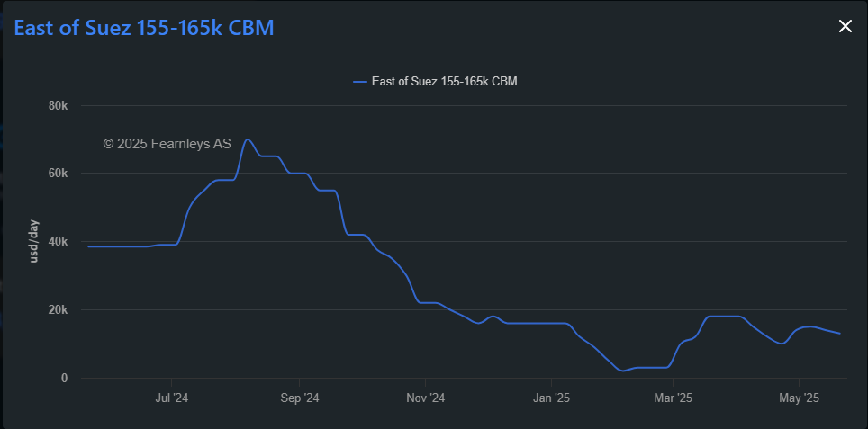Click the line's lowest point near February 2025
The width and height of the screenshot is (868, 429).
[622, 371]
